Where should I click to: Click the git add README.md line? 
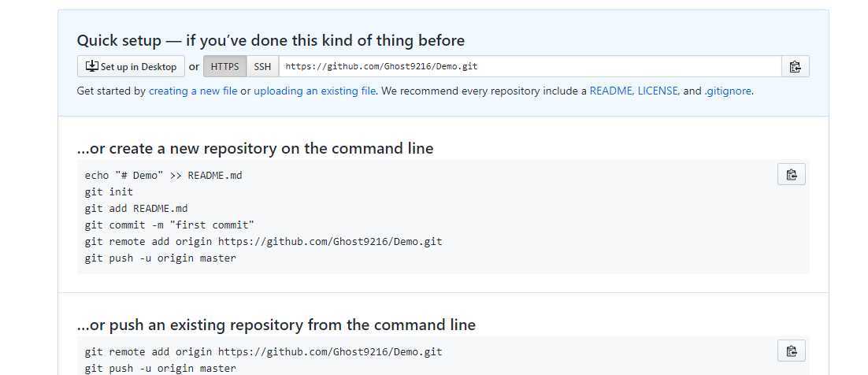pos(136,208)
